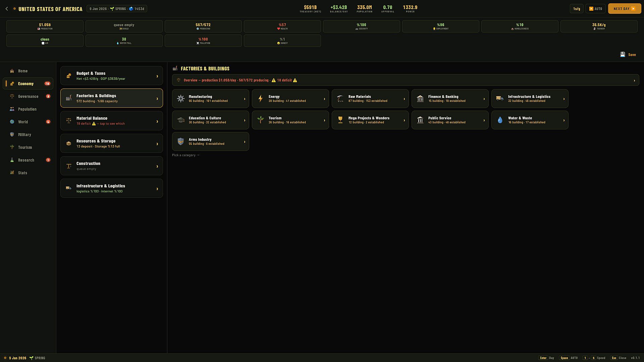This screenshot has width=644, height=362.
Task: Click the Factories & Buildings factory icon in the submenu
Action: click(69, 98)
